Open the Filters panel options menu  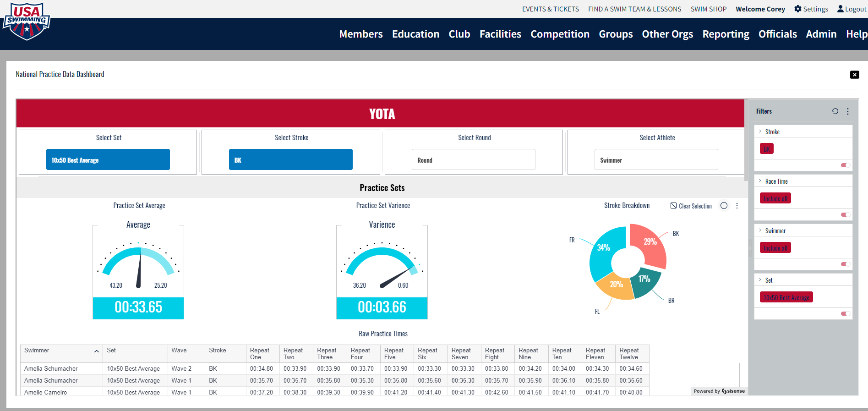(x=848, y=111)
